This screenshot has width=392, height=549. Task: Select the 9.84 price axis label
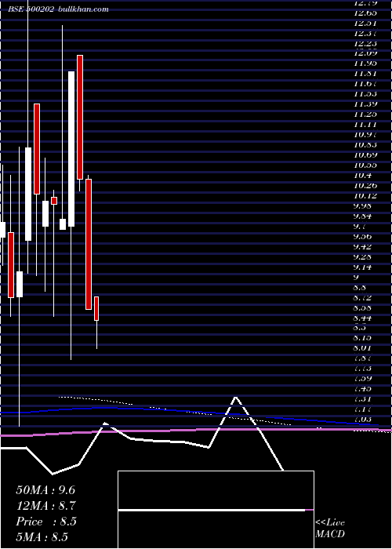362,216
